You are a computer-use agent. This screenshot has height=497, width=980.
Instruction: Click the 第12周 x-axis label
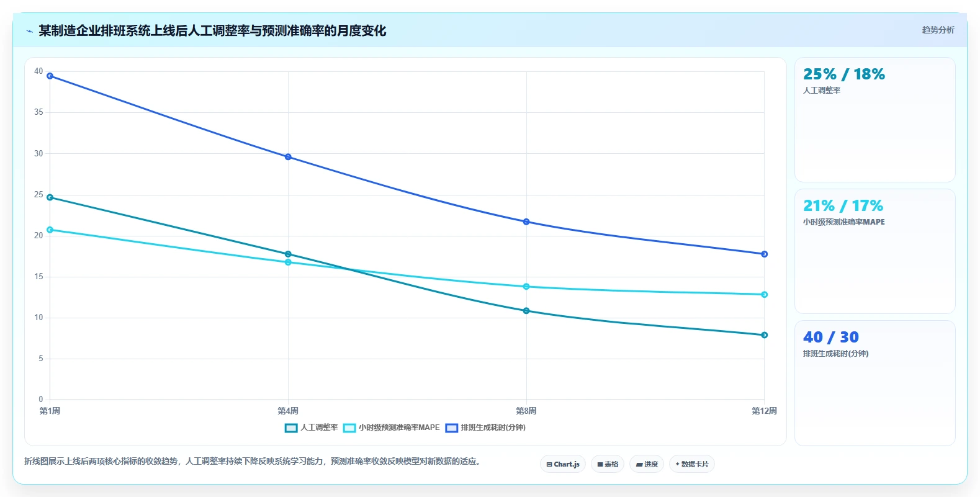(x=764, y=411)
